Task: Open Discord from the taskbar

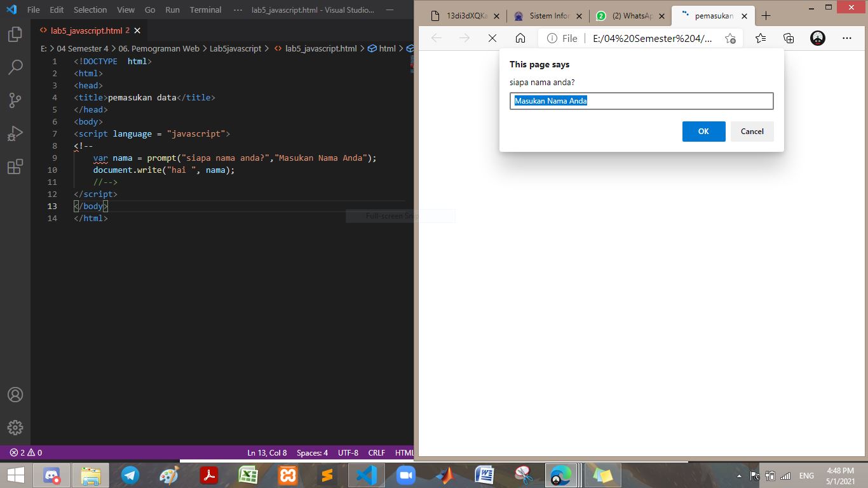Action: (x=51, y=475)
